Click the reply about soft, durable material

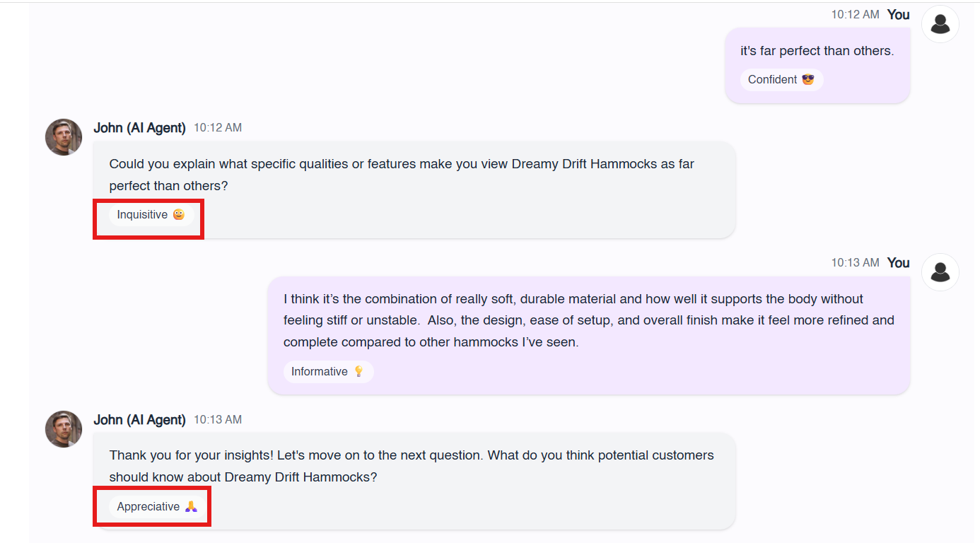(x=588, y=320)
